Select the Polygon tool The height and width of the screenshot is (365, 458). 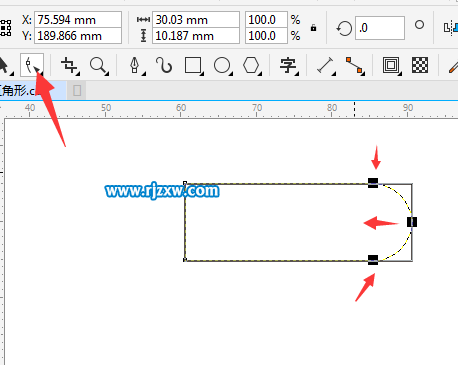point(251,65)
